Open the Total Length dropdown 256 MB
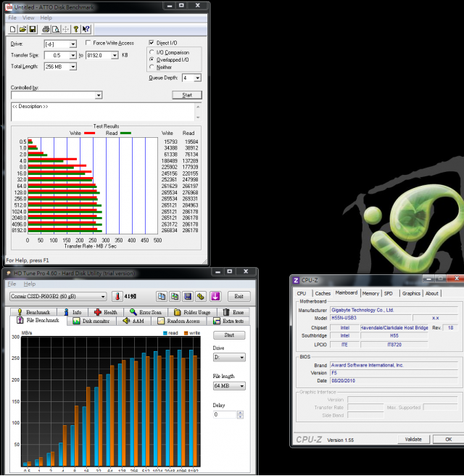 (x=72, y=67)
